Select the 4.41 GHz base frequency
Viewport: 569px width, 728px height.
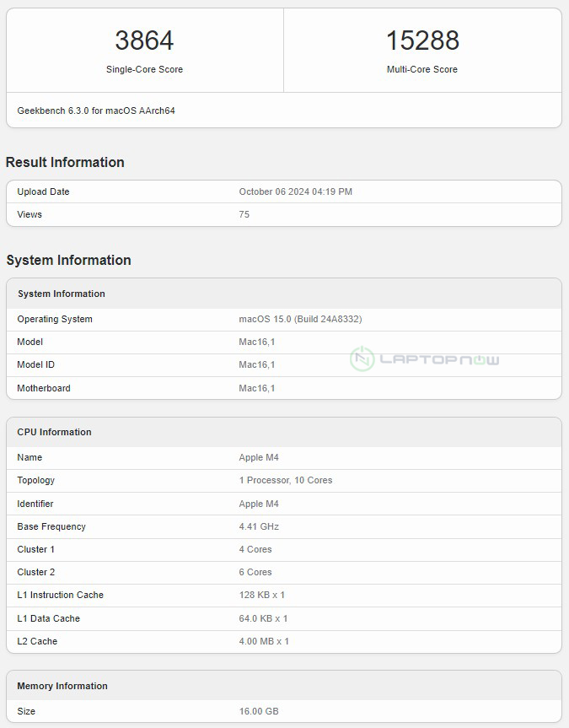259,526
